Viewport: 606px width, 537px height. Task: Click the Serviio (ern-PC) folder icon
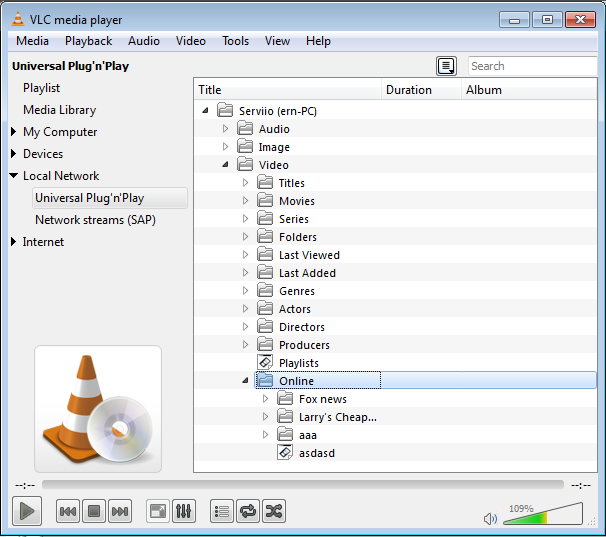(x=225, y=111)
